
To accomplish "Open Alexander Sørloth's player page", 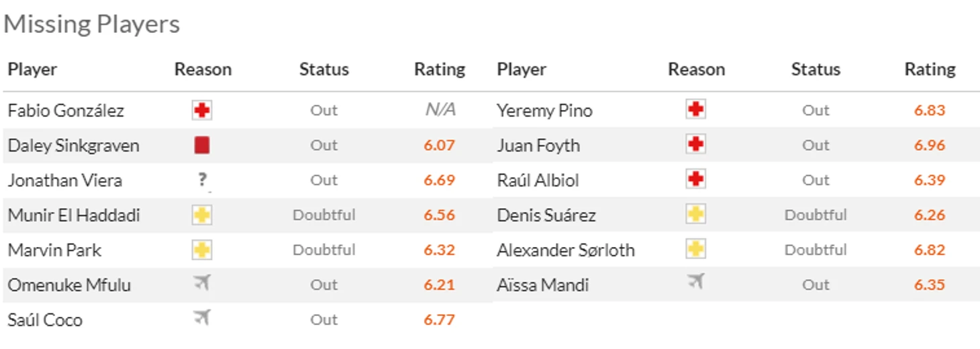I will 566,250.
